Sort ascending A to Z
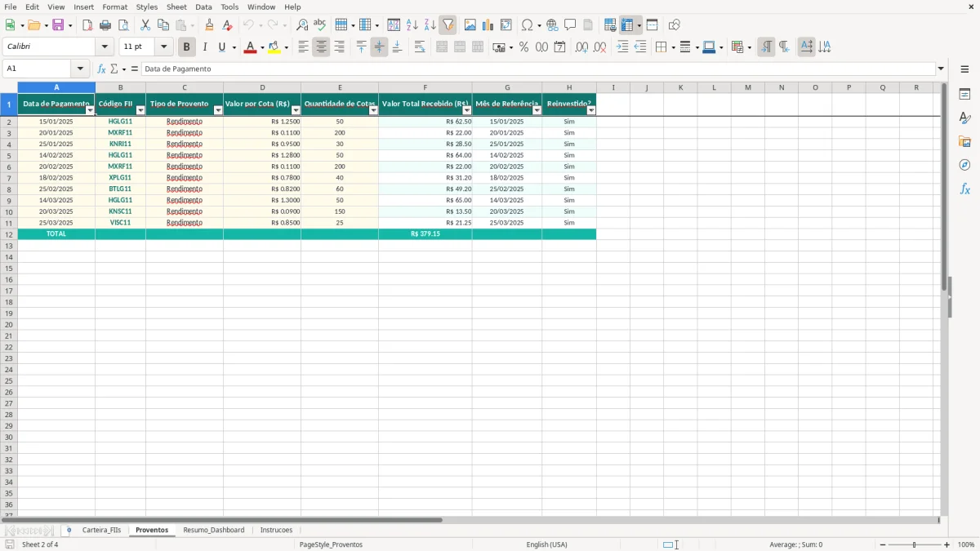This screenshot has width=980, height=551. [412, 25]
